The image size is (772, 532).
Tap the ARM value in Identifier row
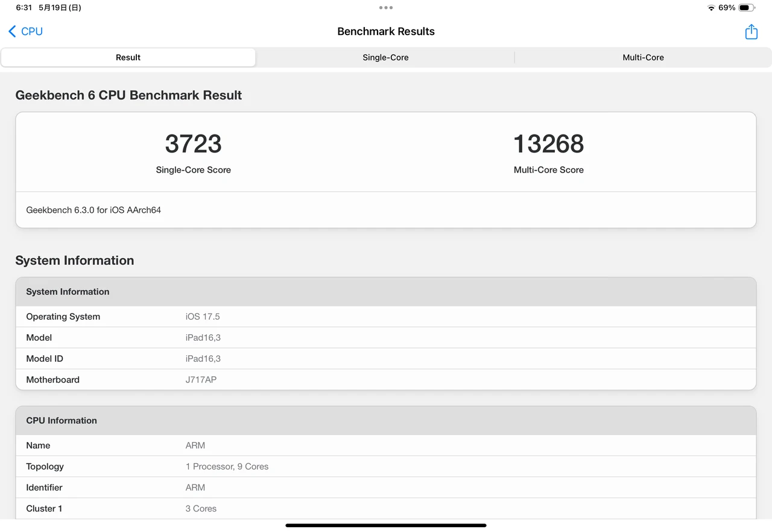tap(195, 488)
